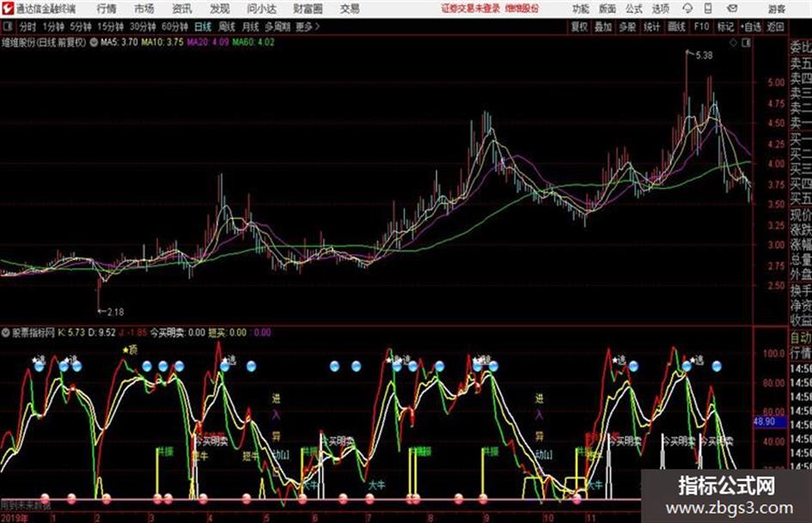812x523 pixels.
Task: Open the 财富圈 menu
Action: pos(308,9)
